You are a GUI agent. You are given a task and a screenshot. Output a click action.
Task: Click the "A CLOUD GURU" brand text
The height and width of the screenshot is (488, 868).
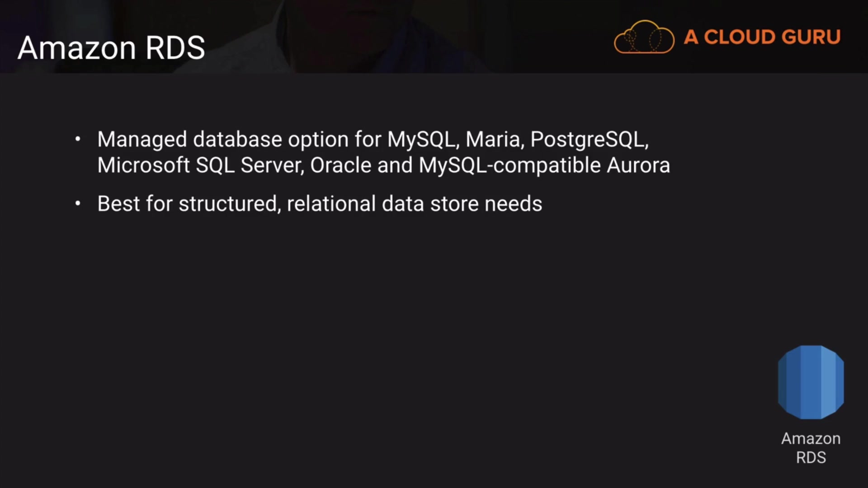pos(762,37)
